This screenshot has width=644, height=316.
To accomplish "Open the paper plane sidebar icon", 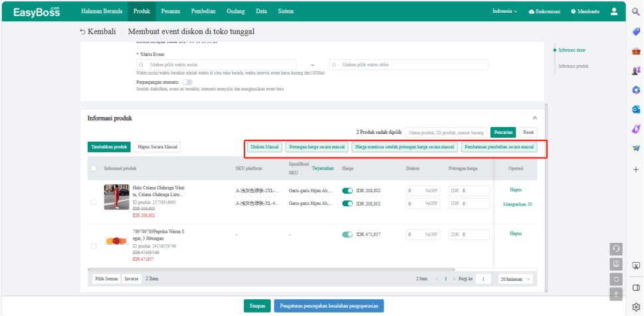I will tap(636, 149).
